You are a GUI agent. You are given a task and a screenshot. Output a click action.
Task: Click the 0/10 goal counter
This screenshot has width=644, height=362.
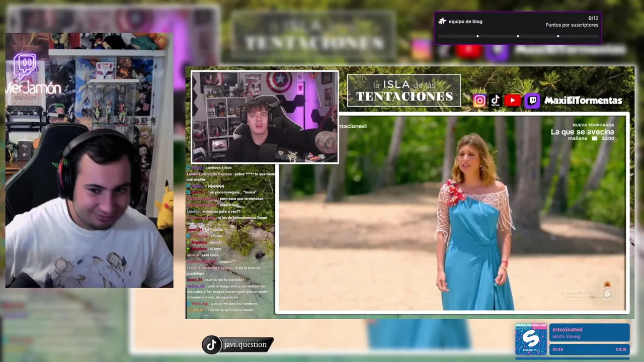point(593,18)
